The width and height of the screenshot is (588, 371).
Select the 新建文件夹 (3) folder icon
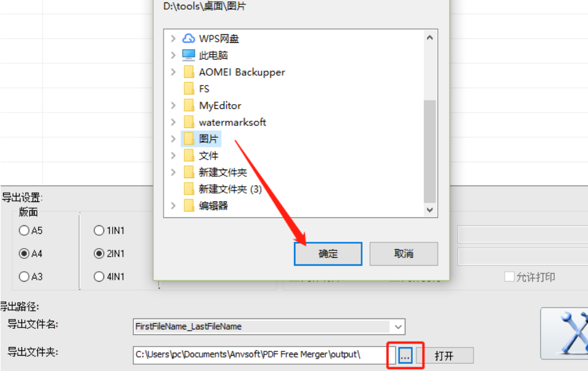pyautogui.click(x=189, y=189)
